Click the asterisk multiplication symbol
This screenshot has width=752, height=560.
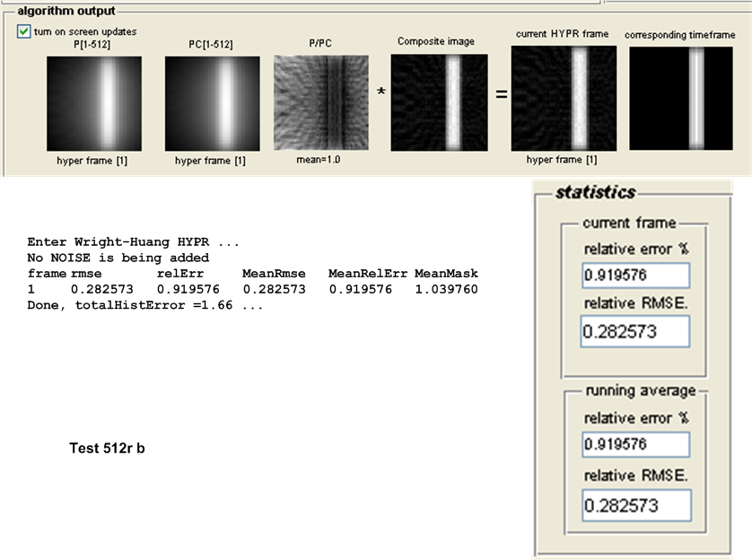pos(380,93)
